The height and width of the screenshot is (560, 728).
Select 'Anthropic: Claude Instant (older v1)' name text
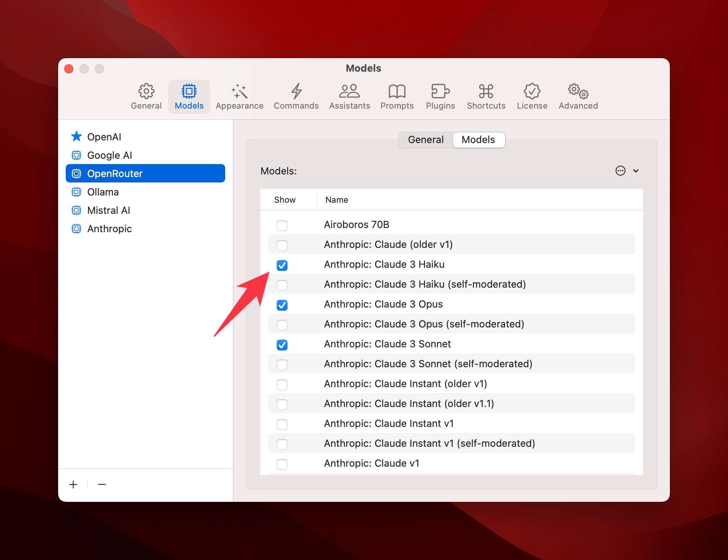[405, 384]
